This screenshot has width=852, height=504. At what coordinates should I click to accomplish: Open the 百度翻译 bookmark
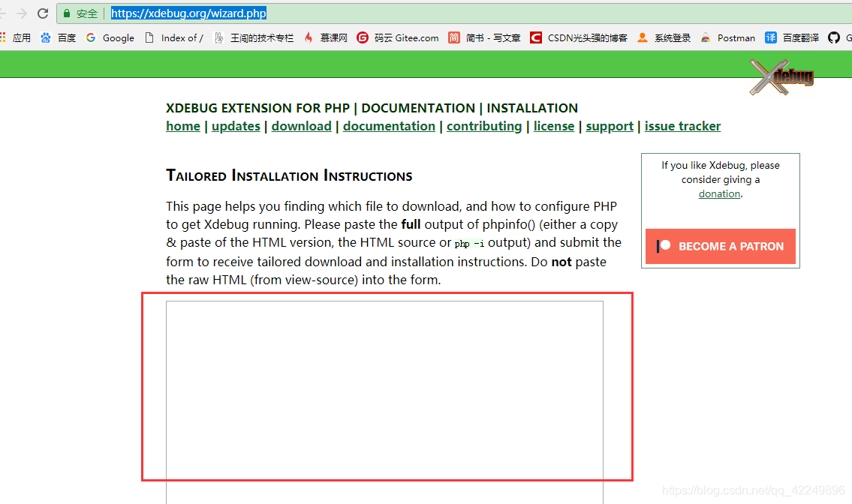(792, 37)
